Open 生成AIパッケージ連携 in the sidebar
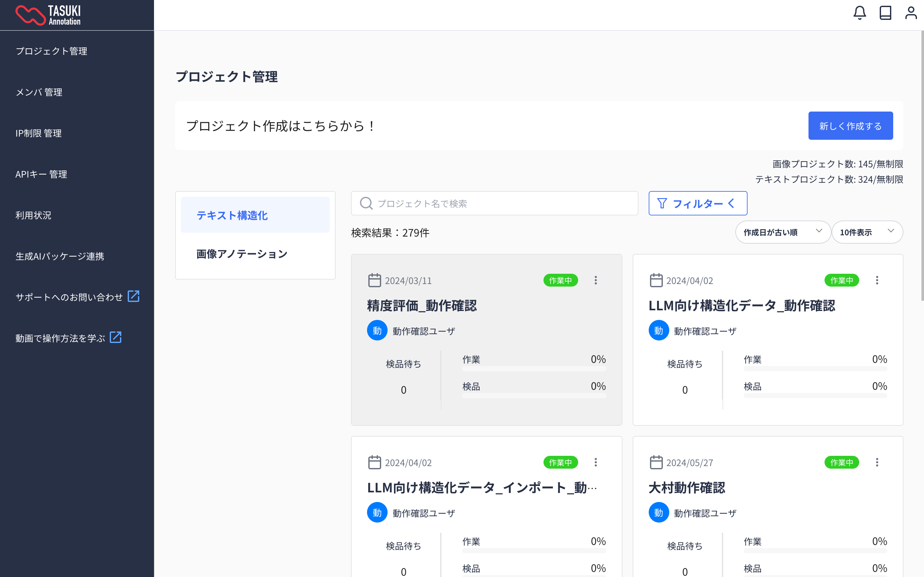Viewport: 924px width, 577px height. [60, 256]
